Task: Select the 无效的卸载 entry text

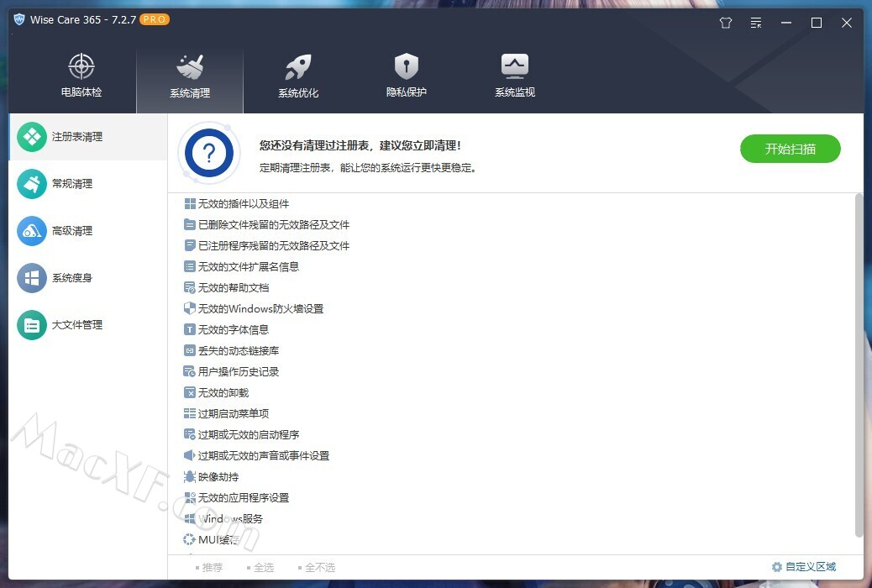Action: (223, 393)
